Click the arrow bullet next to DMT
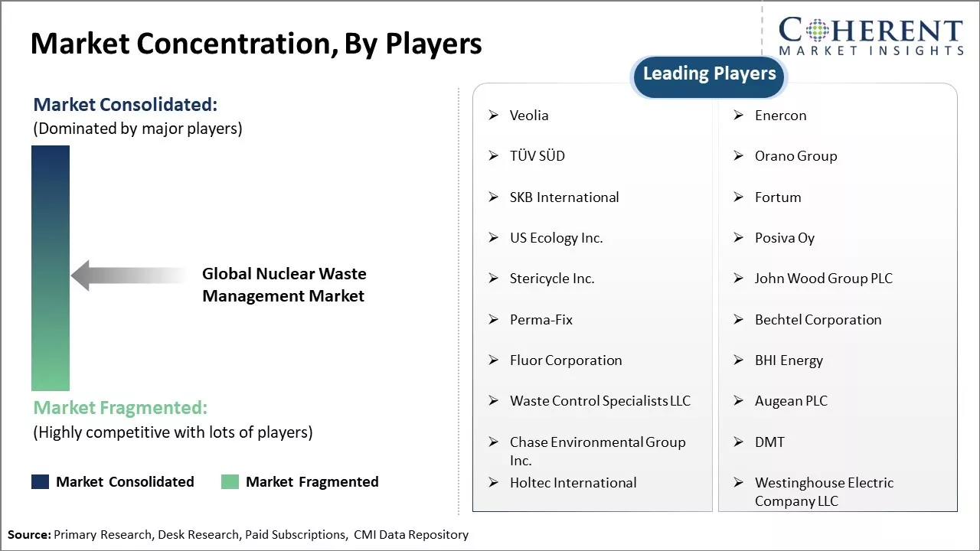This screenshot has width=980, height=551. point(739,442)
